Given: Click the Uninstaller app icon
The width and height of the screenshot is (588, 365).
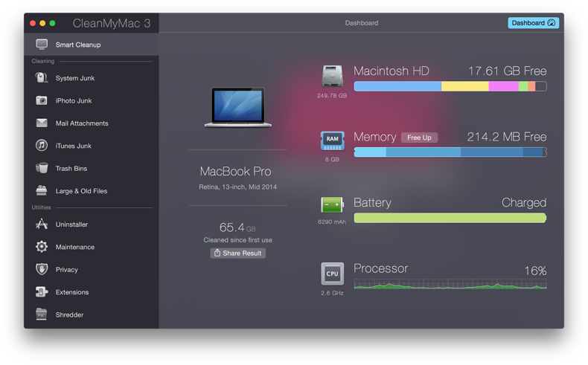Looking at the screenshot, I should 41,224.
